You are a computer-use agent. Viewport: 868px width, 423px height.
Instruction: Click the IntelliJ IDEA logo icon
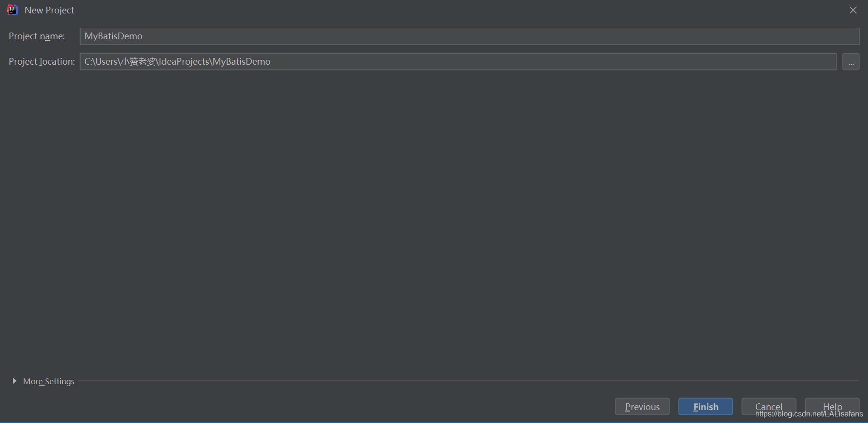[12, 10]
